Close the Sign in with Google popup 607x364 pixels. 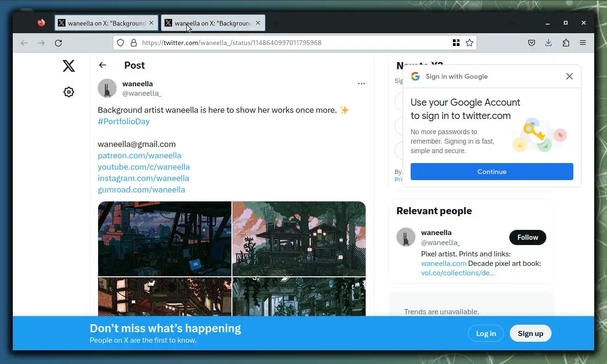point(570,76)
